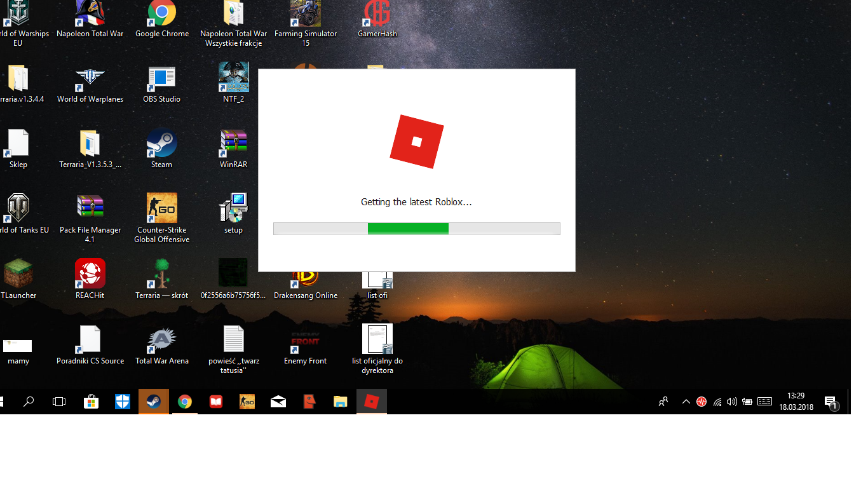This screenshot has width=868, height=488.
Task: Open the Terraria — skrót shortcut
Action: (x=161, y=280)
